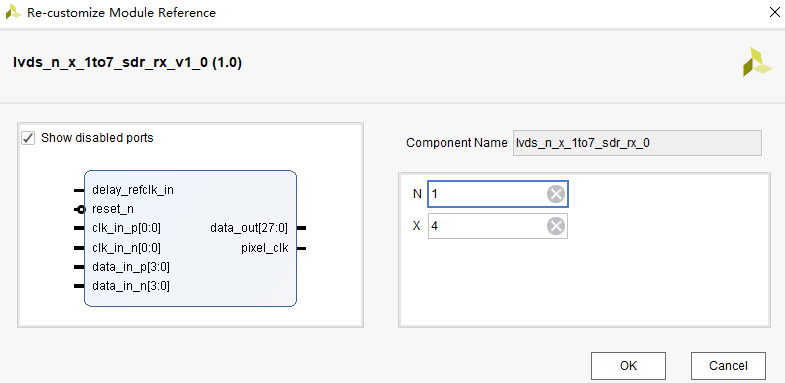Select the data_in_n[3:0] port
Image resolution: width=785 pixels, height=383 pixels.
[131, 286]
